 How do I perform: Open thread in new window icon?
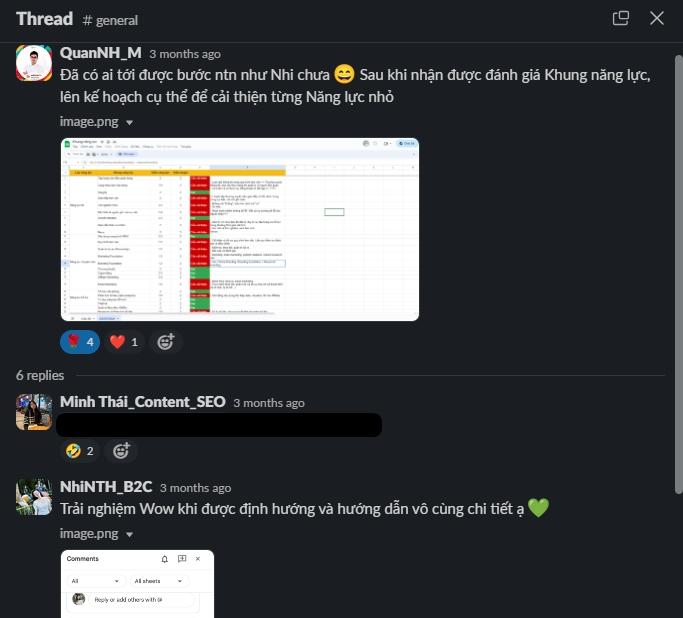pos(620,18)
